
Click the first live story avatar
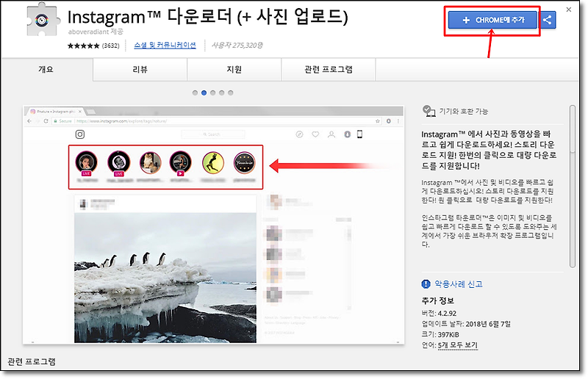pyautogui.click(x=87, y=163)
